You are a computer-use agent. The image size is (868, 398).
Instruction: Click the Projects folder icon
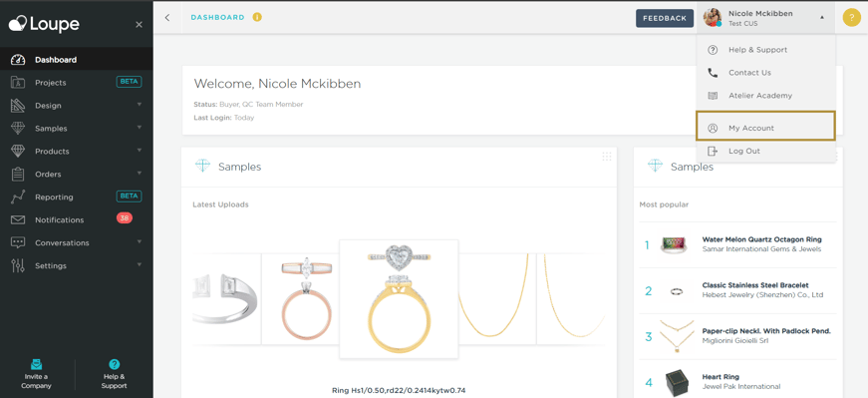pos(18,83)
